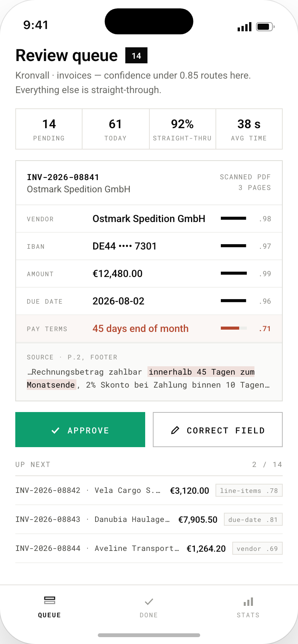This screenshot has width=298, height=644.
Task: Tap the red Pay Terms confidence bar
Action: coord(234,328)
